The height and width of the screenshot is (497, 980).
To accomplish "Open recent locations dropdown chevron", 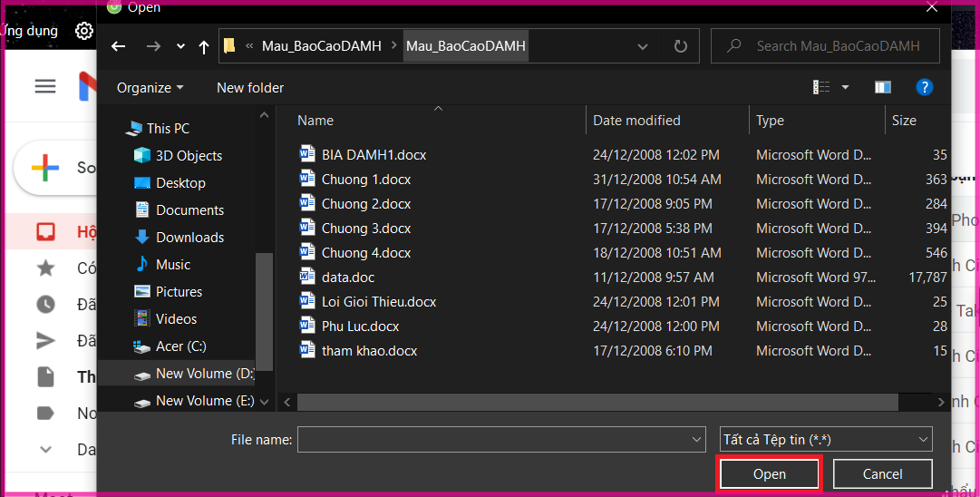I will (180, 46).
